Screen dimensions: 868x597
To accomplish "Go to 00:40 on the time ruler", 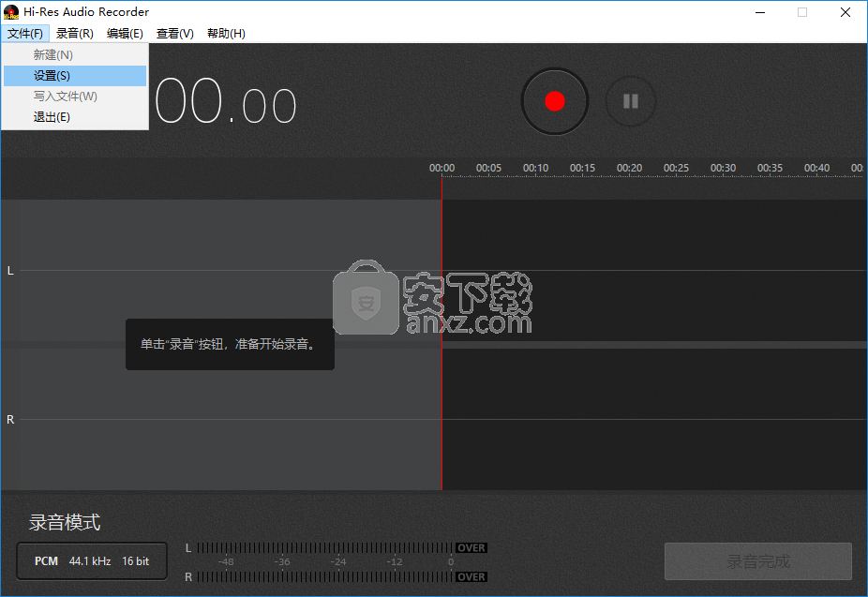I will (x=817, y=168).
